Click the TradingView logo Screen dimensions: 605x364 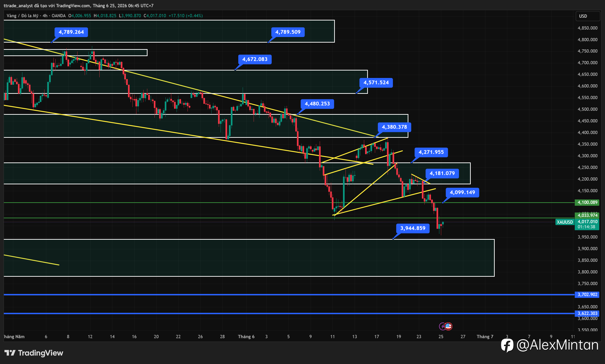(x=34, y=353)
